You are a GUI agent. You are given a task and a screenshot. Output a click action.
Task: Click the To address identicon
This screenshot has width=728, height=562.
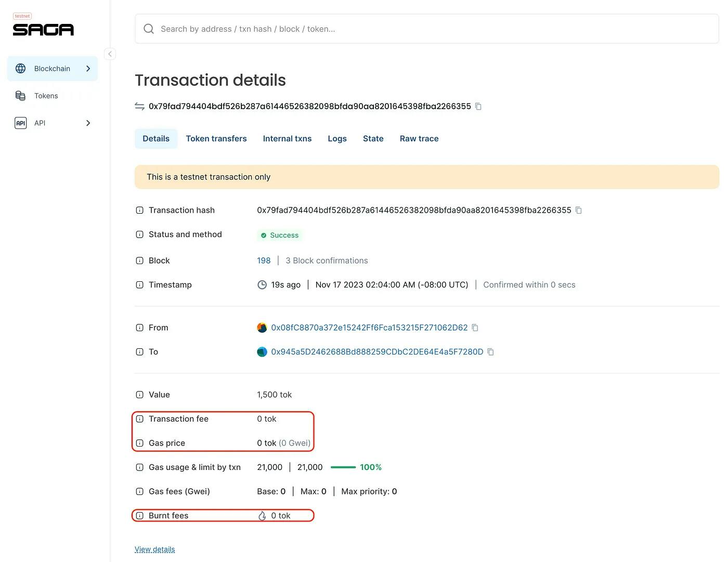[262, 352]
